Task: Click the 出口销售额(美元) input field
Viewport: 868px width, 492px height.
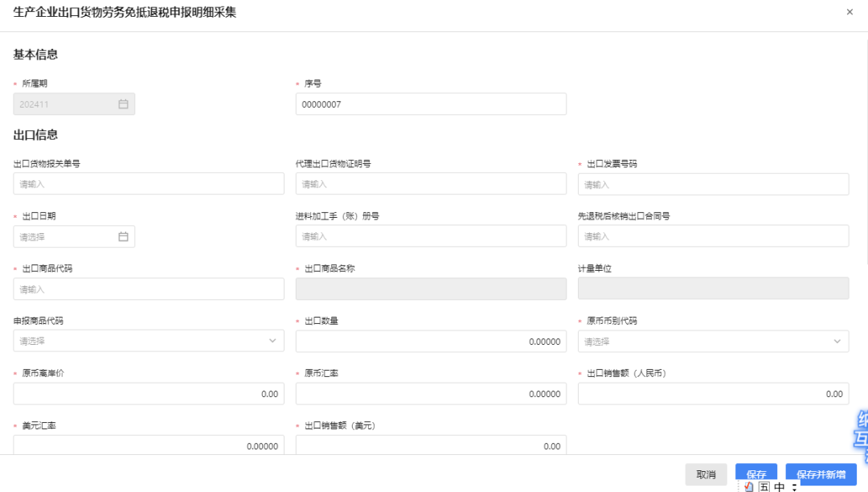Action: 431,445
